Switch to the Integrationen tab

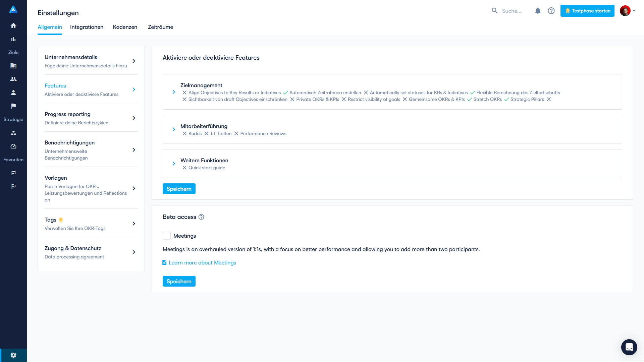pyautogui.click(x=87, y=27)
